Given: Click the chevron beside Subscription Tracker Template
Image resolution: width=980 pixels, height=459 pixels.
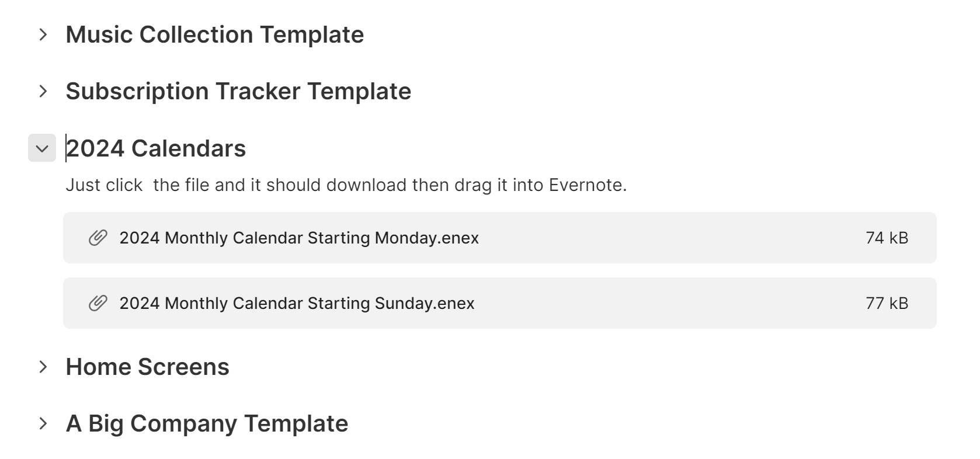Looking at the screenshot, I should [43, 91].
